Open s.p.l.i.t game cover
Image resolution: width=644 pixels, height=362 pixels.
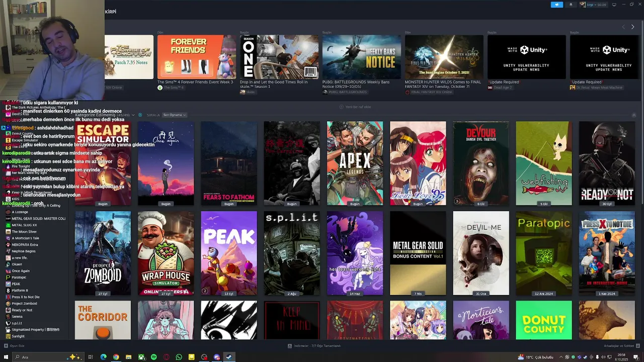292,253
